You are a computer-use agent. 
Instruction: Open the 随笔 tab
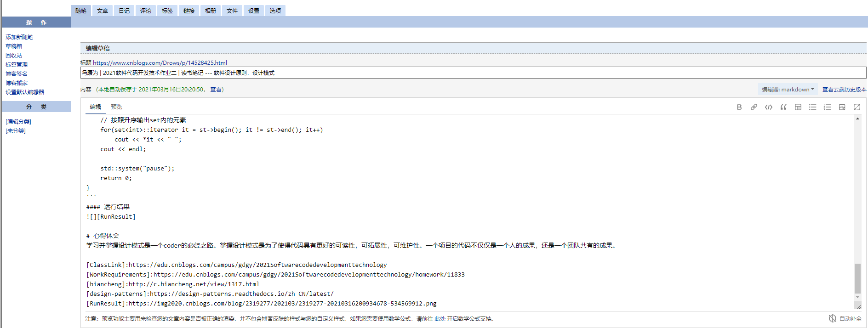tap(81, 11)
